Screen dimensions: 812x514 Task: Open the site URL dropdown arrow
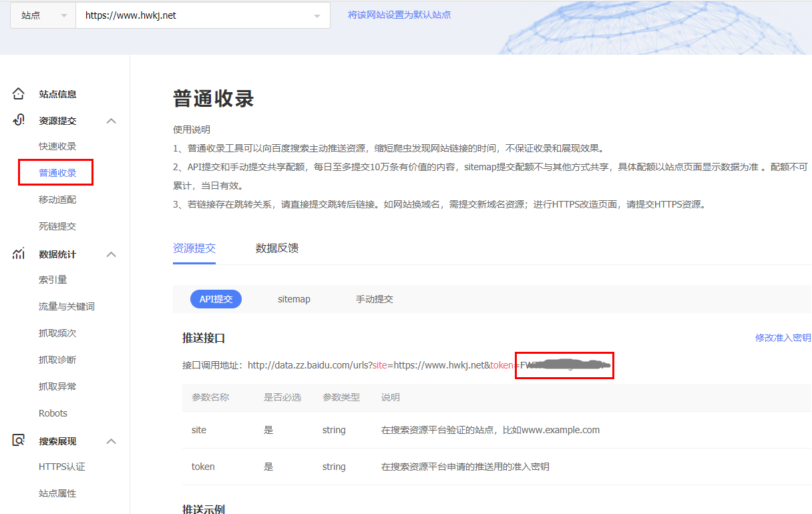(317, 16)
